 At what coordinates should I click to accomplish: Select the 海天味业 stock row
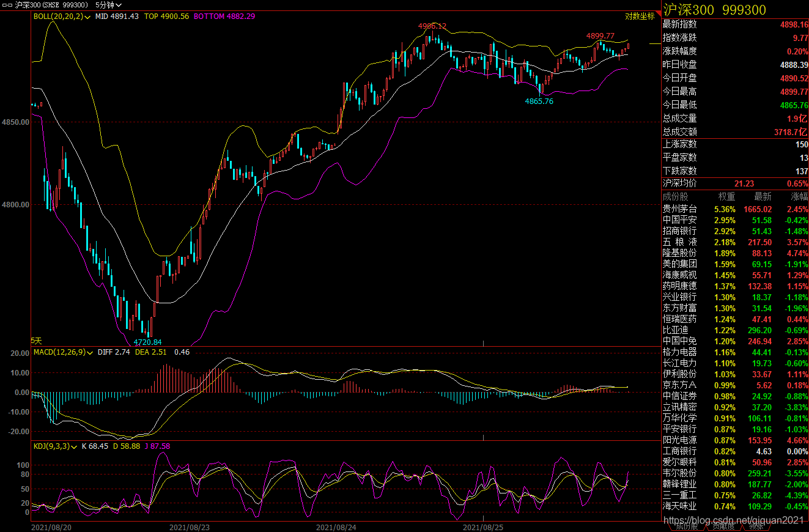(x=736, y=506)
